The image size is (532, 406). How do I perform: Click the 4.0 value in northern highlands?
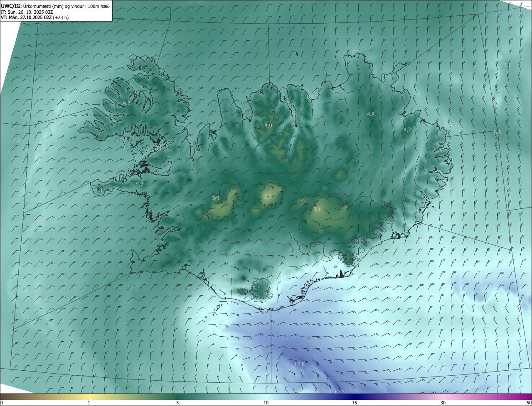point(268,125)
